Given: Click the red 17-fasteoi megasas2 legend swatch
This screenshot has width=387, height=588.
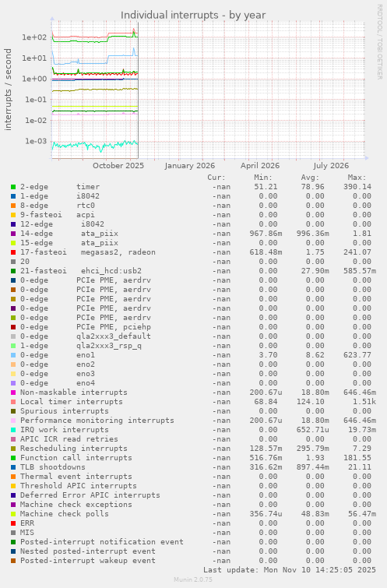Looking at the screenshot, I should tap(13, 252).
